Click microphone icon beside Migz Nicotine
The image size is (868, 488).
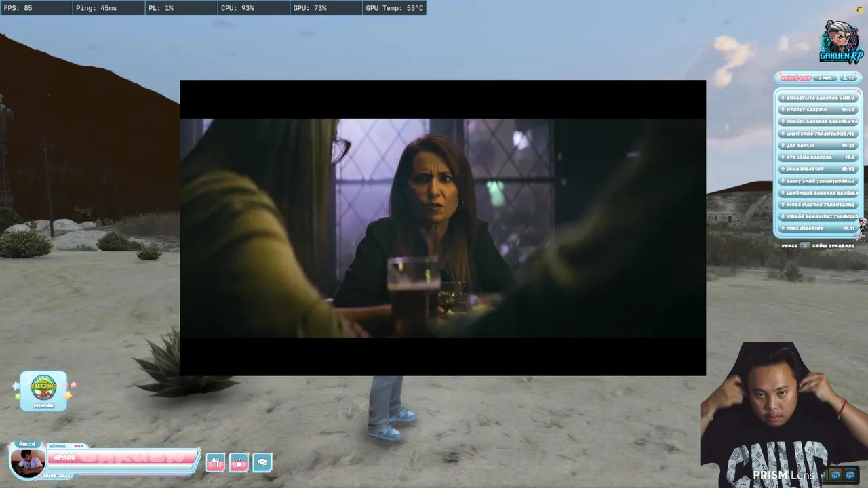[x=783, y=228]
